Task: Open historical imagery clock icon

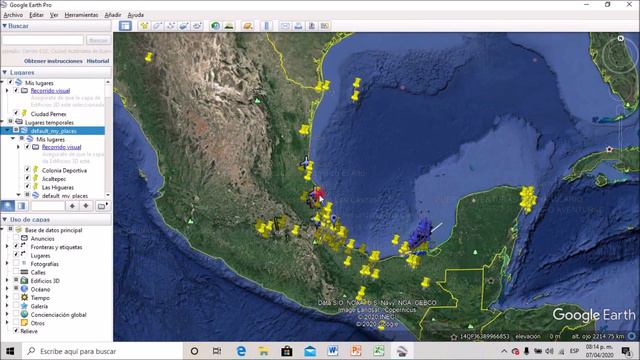Action: (215, 26)
